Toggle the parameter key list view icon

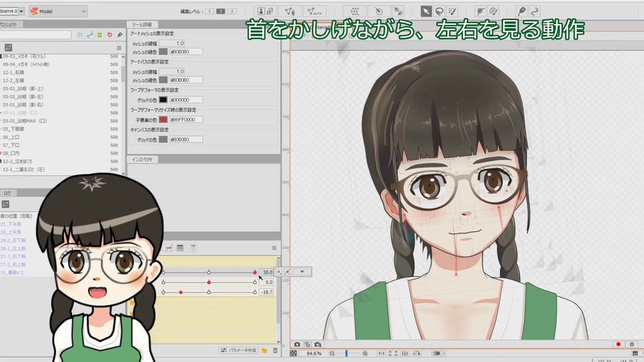coord(180,247)
